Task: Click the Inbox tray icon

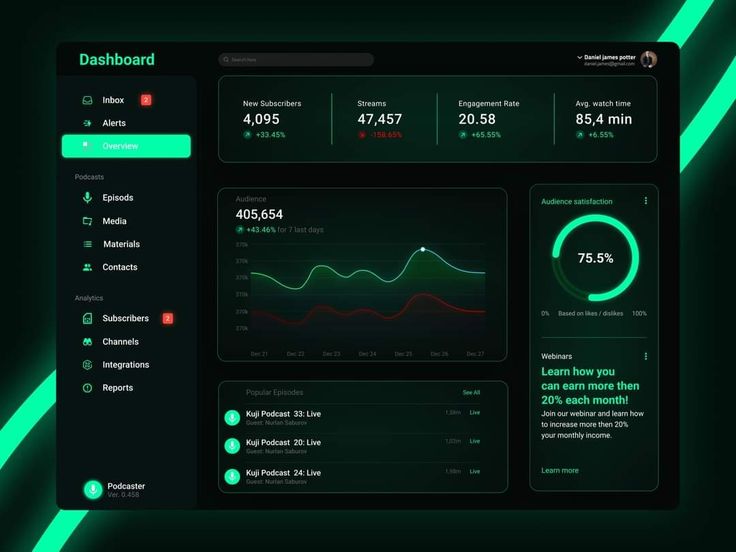Action: point(87,100)
